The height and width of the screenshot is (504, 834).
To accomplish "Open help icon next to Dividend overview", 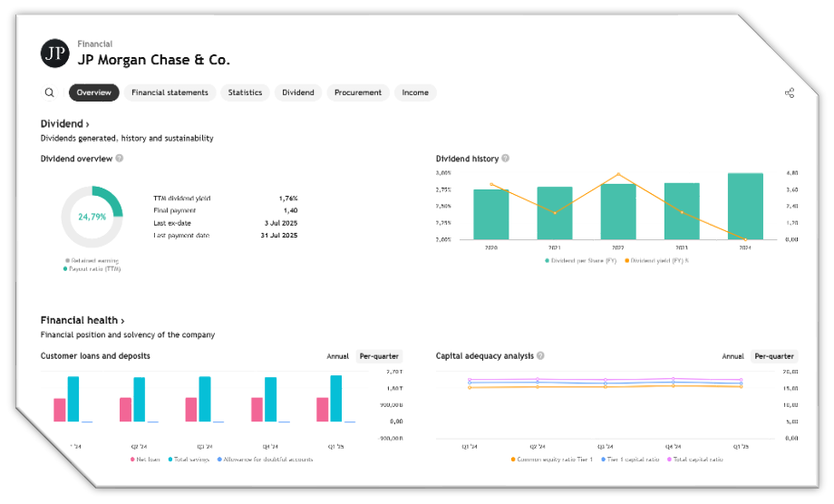I will 120,158.
